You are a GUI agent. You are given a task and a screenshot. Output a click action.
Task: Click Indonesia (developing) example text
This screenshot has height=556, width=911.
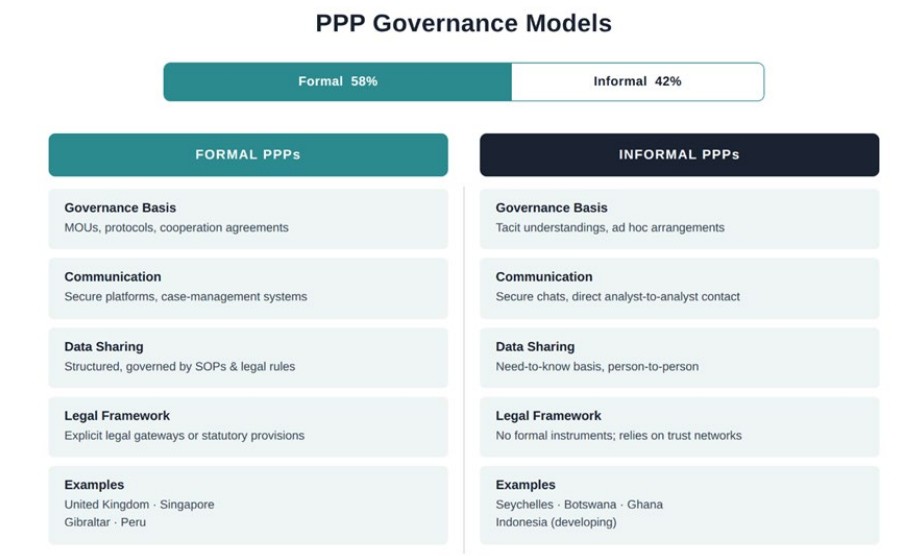tap(555, 522)
